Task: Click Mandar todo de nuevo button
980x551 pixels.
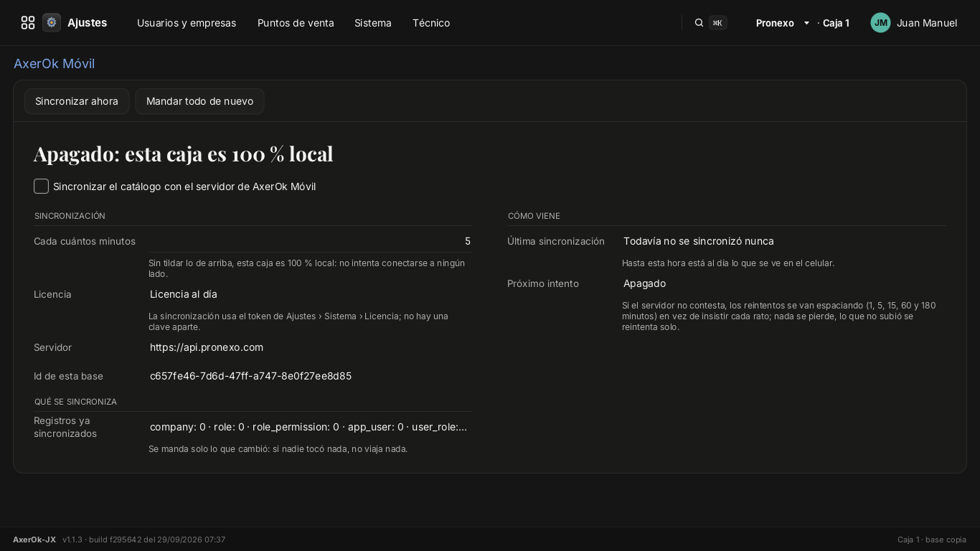Action: (199, 101)
